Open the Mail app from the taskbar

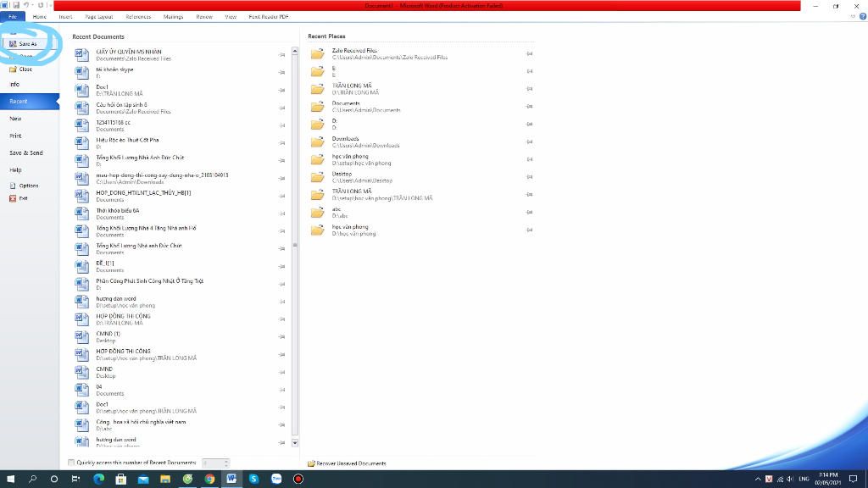[x=142, y=480]
